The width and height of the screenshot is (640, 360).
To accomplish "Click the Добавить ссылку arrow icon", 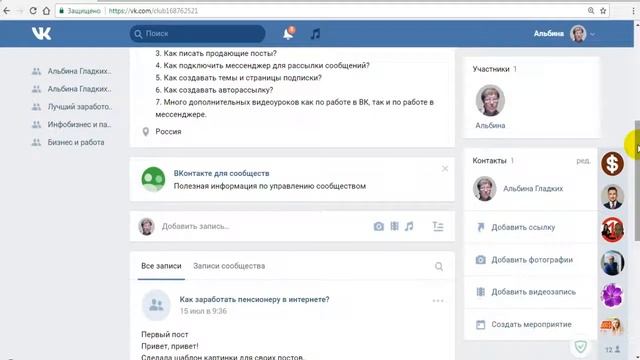I will [480, 227].
